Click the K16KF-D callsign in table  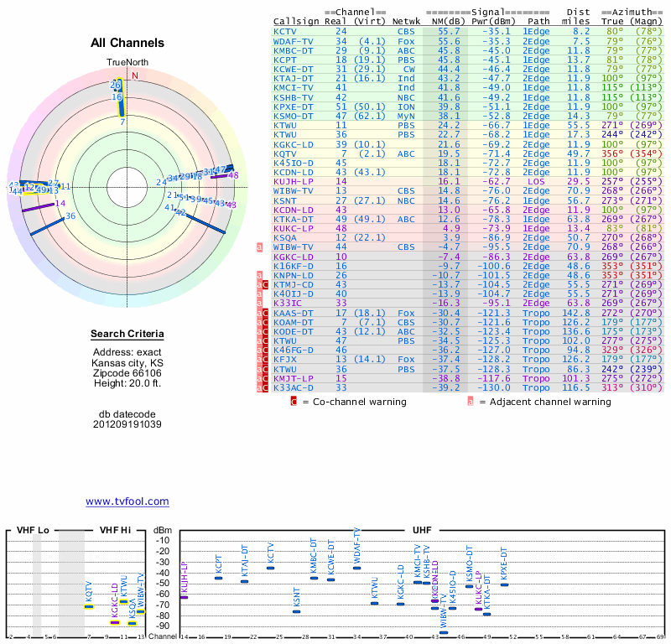point(291,265)
